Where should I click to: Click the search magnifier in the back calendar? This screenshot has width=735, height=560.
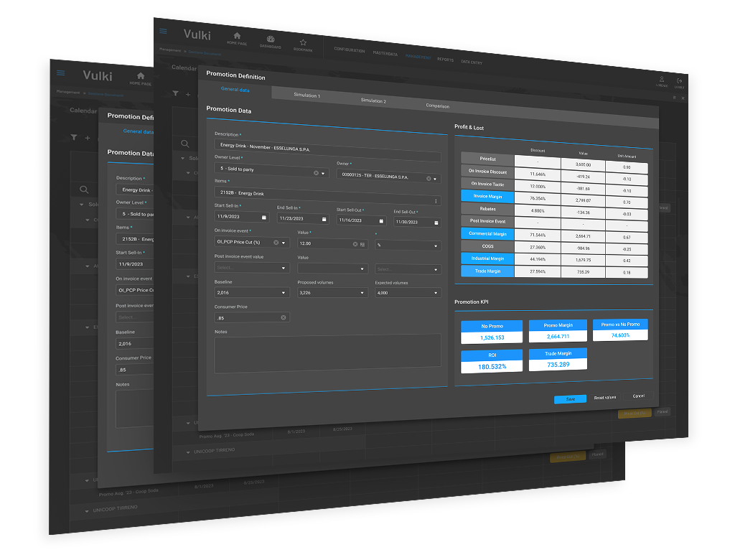[84, 190]
